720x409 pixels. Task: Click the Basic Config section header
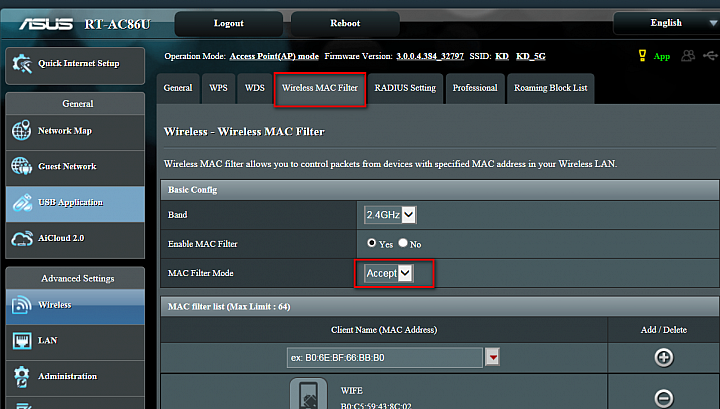[439, 190]
